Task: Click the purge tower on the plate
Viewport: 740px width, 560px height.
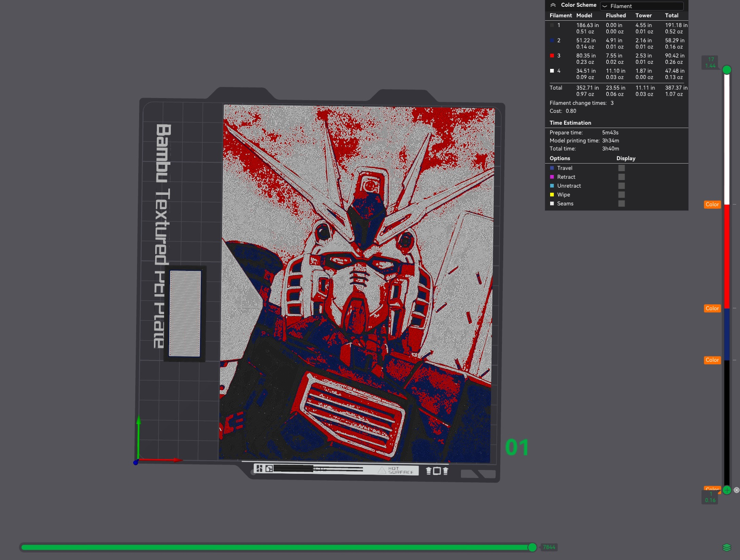Action: coord(185,314)
